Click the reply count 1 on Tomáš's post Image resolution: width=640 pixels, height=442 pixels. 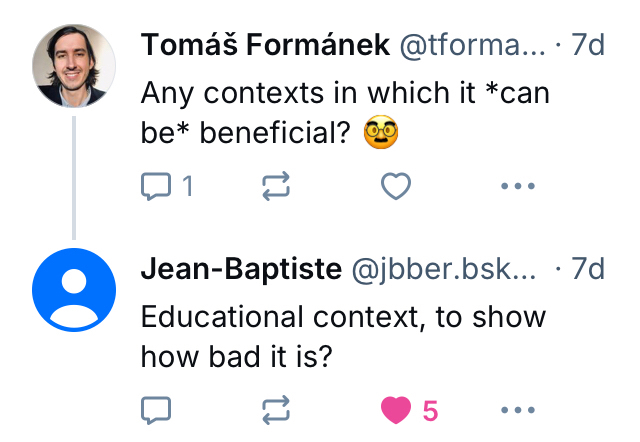(x=187, y=186)
